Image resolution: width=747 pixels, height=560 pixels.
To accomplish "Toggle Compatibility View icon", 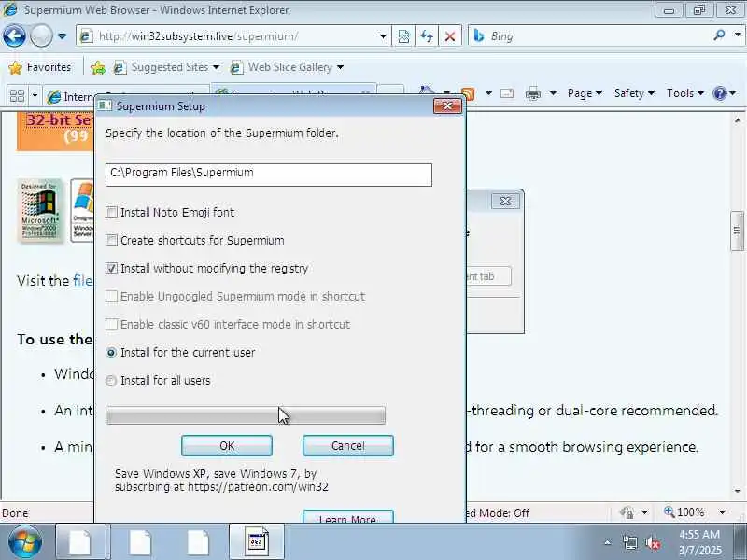I will pyautogui.click(x=403, y=36).
